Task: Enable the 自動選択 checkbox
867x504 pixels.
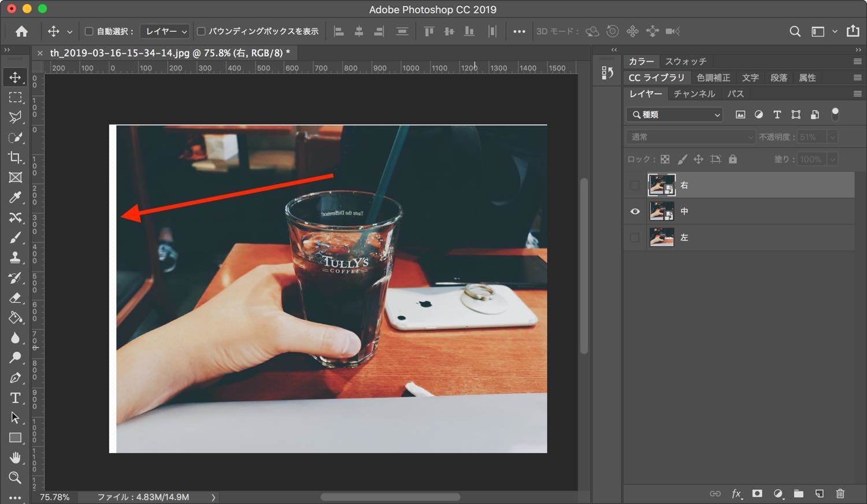Action: click(89, 31)
